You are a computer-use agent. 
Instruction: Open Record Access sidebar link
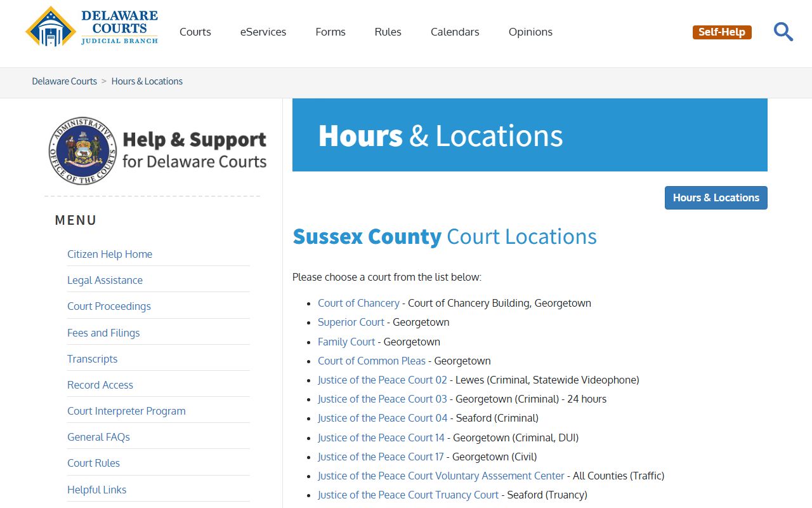click(100, 385)
